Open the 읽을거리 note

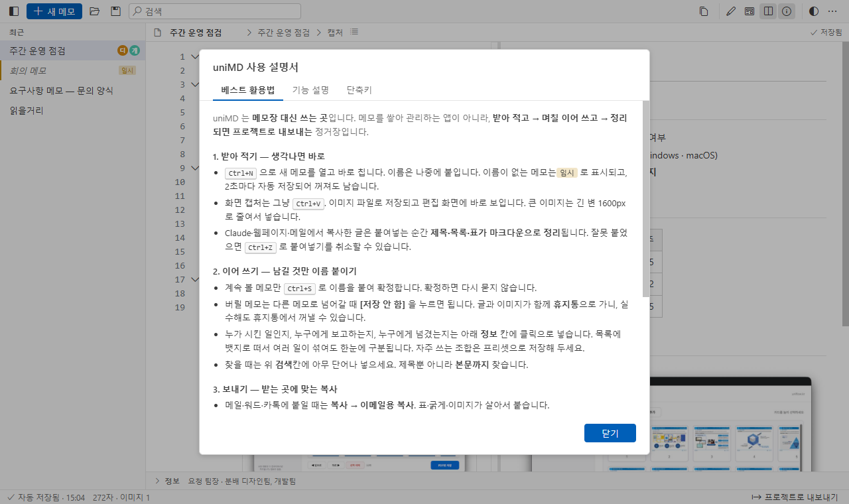(x=72, y=110)
